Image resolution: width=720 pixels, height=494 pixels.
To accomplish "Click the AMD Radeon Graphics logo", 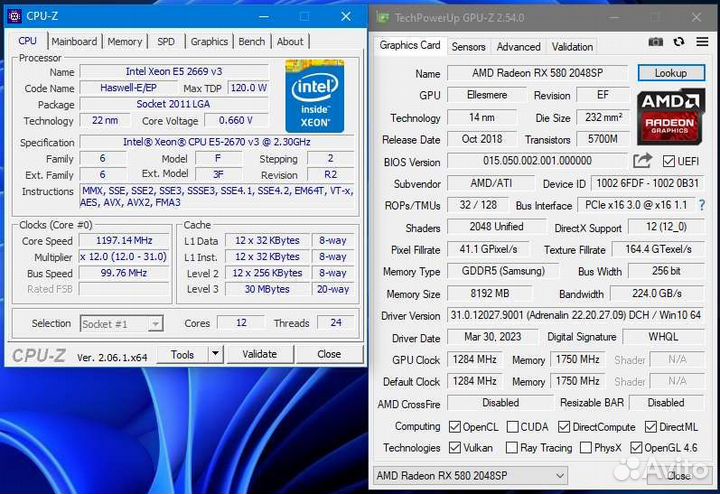I will tap(671, 117).
